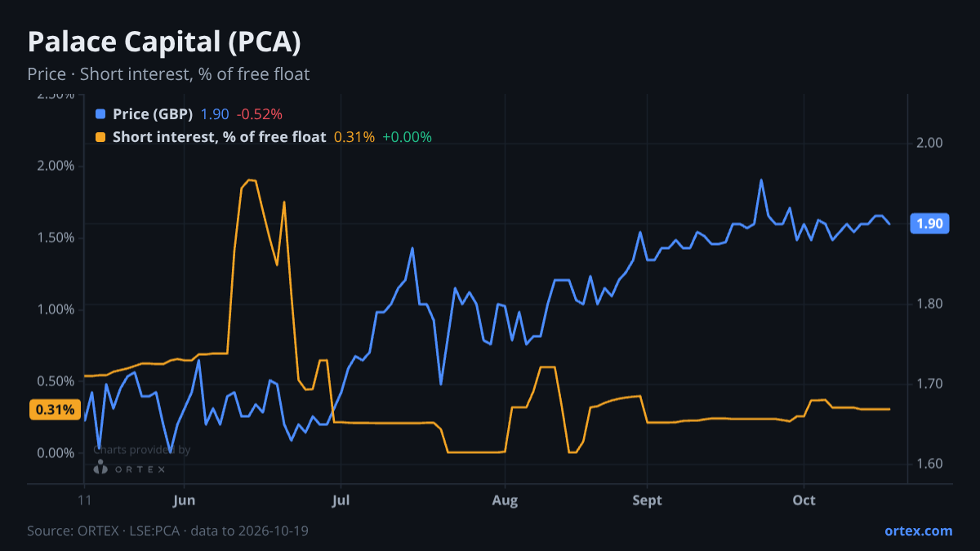Click the 1.60 right axis price label
This screenshot has height=551, width=980.
tap(930, 464)
